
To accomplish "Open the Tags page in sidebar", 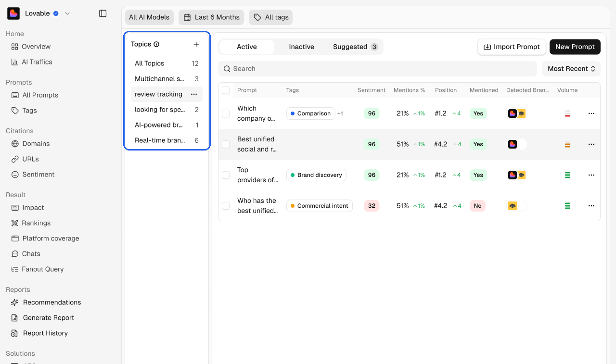I will coord(24,111).
